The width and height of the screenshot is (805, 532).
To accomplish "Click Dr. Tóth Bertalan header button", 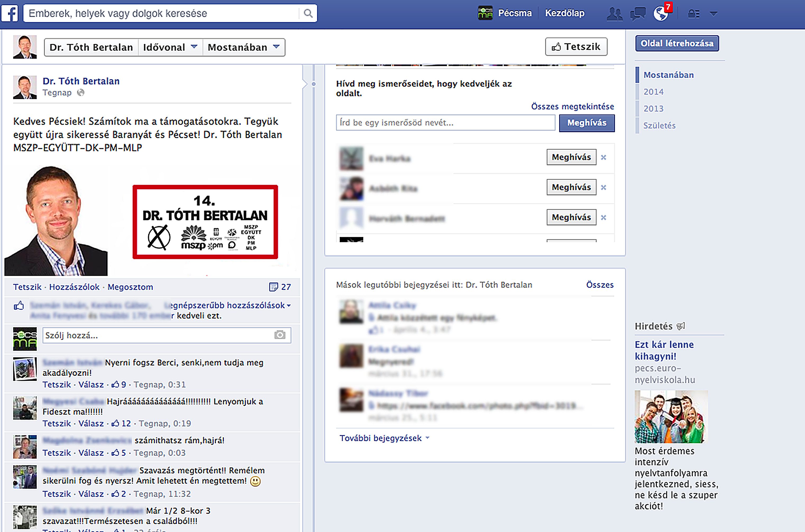I will [91, 47].
